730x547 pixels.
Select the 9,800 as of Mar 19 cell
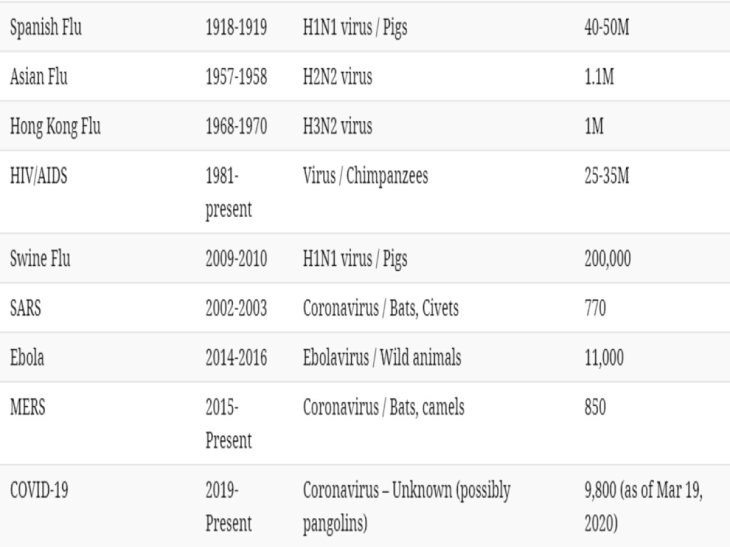(643, 506)
